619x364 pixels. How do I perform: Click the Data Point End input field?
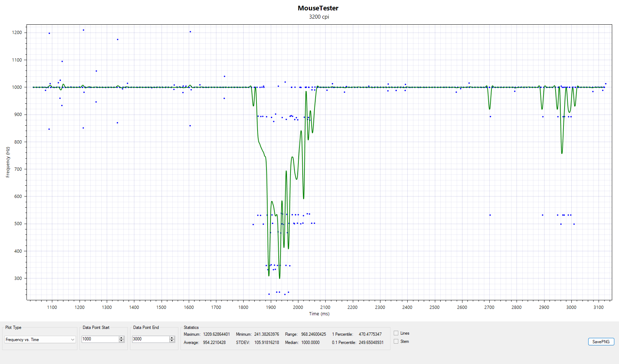tap(151, 339)
